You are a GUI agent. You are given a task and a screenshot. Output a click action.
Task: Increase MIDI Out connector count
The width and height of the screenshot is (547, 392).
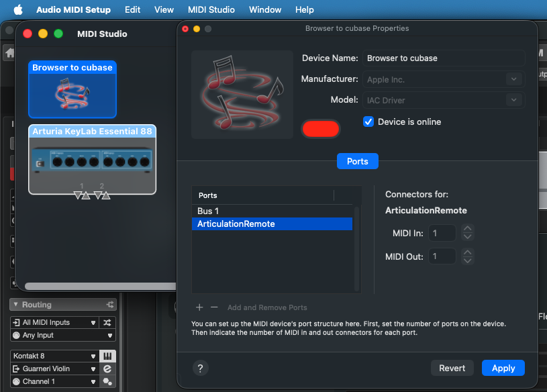pos(467,252)
